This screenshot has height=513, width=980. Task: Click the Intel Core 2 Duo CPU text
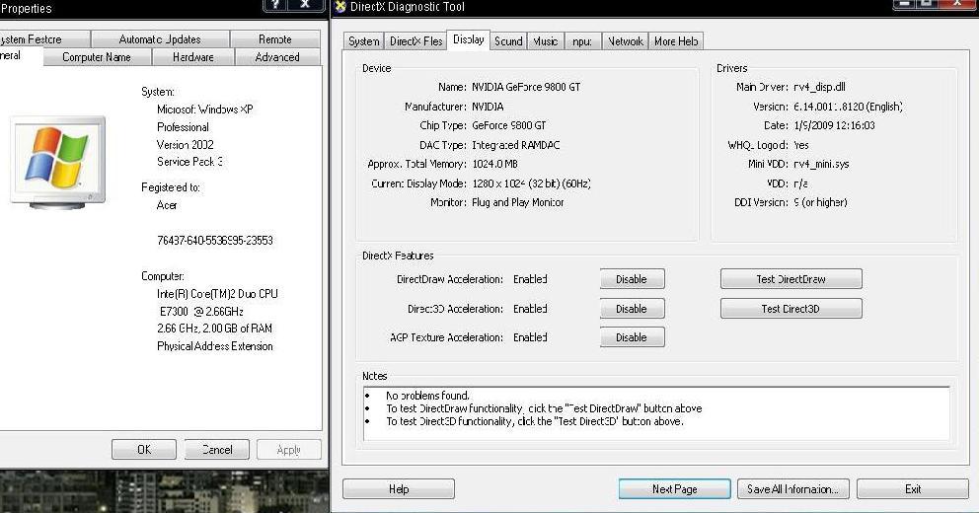point(217,294)
